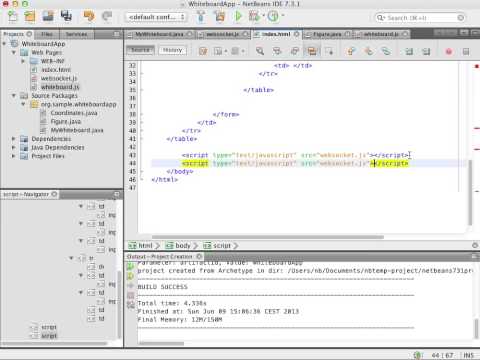Click the Build Project hammer icon

(x=201, y=16)
